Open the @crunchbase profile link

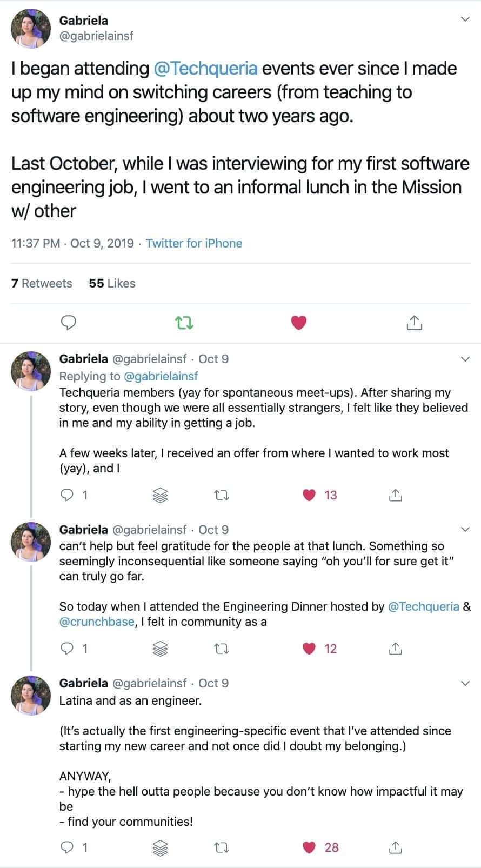click(x=97, y=622)
